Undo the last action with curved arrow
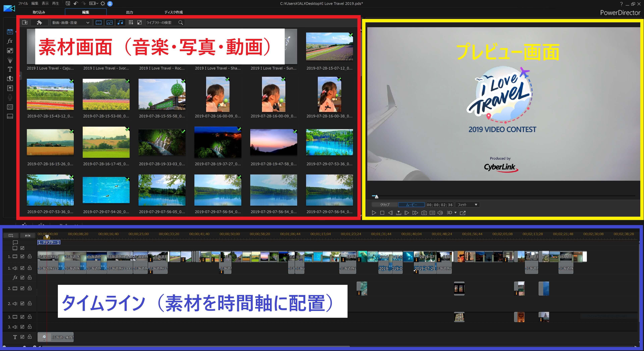Screen dimensions: 644x351 click(x=76, y=4)
